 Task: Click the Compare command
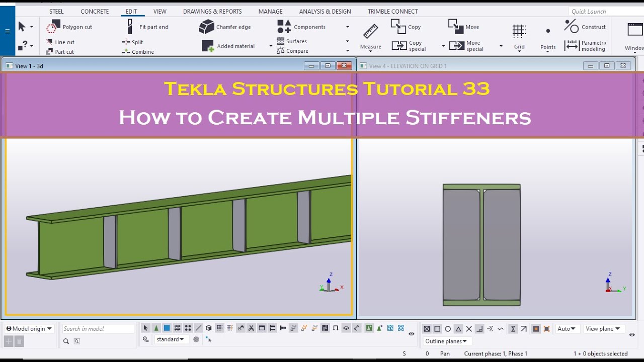[292, 51]
